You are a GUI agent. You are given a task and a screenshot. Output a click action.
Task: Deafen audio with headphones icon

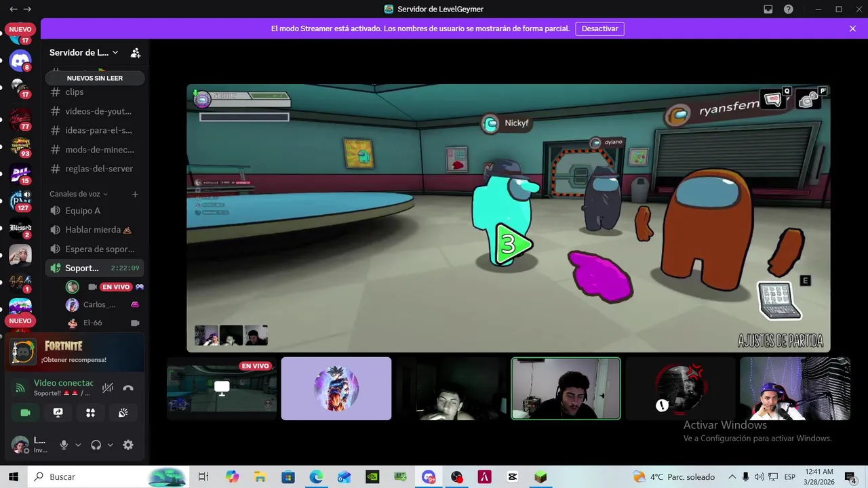click(96, 445)
